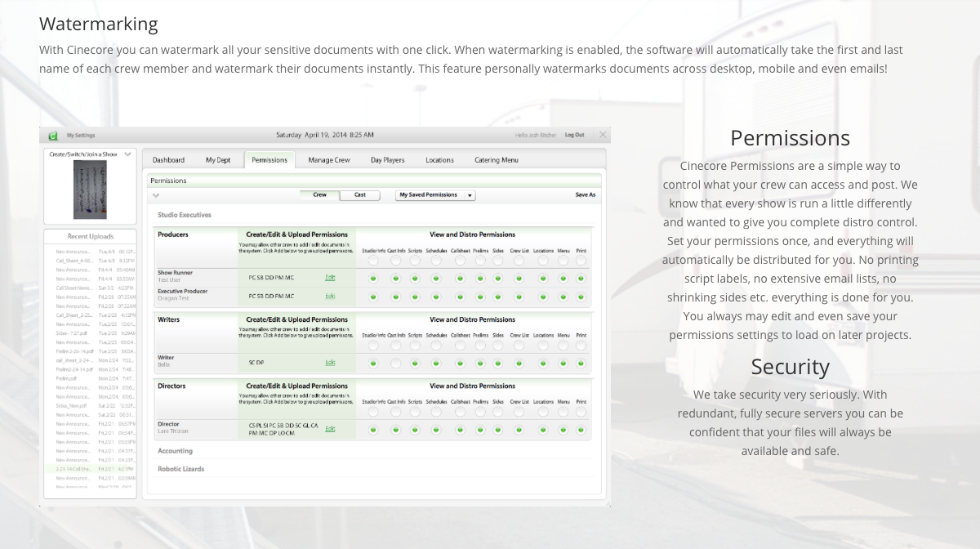Select the Crew toggle button

pos(320,195)
